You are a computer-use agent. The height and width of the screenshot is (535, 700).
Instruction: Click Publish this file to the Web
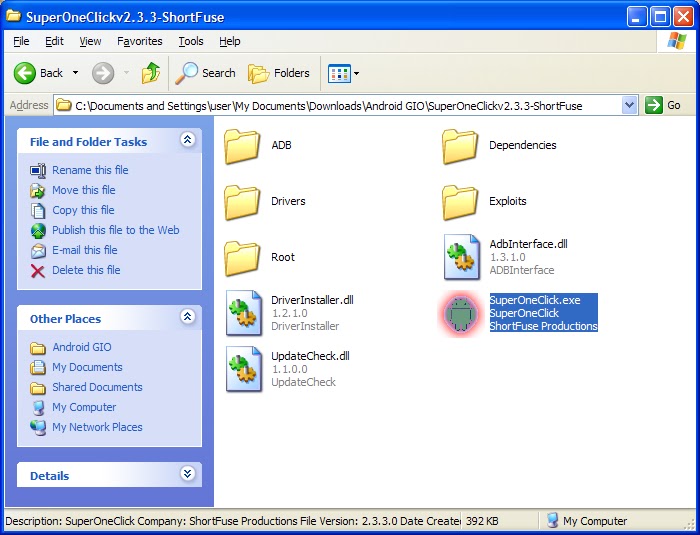coord(116,230)
